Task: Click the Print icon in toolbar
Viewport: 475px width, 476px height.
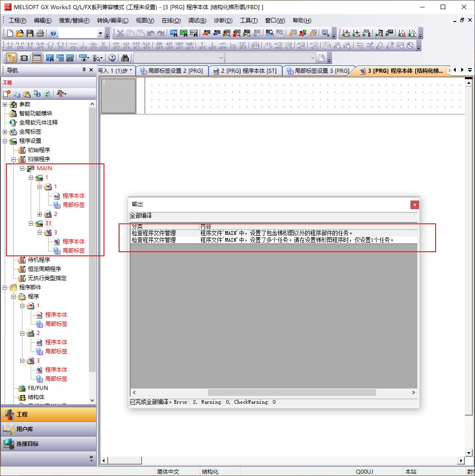Action: point(40,33)
